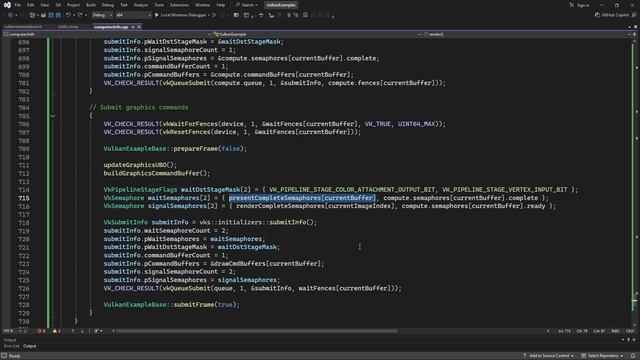Go to previous issue arrow

point(73,331)
